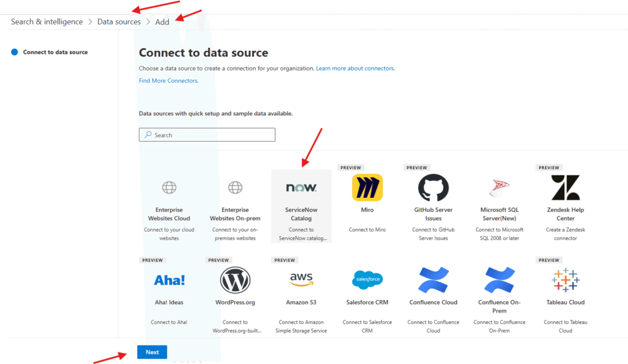Click the Next button
The height and width of the screenshot is (364, 628).
tap(152, 352)
